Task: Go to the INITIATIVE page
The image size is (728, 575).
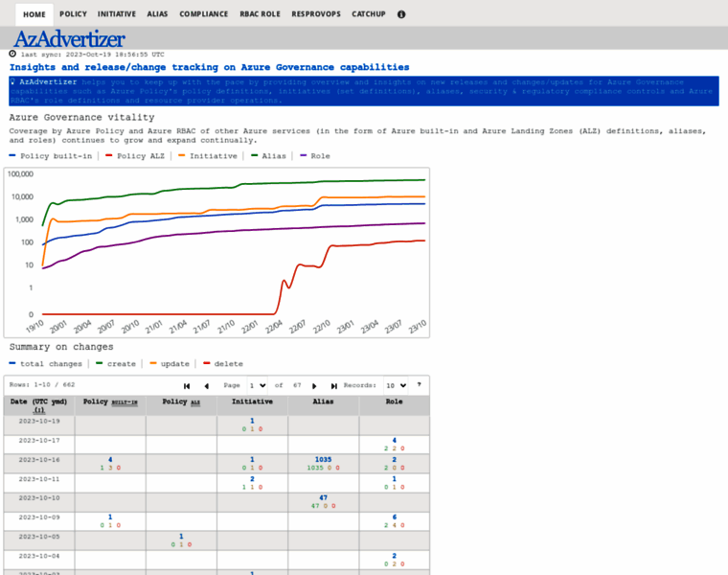Action: tap(117, 14)
